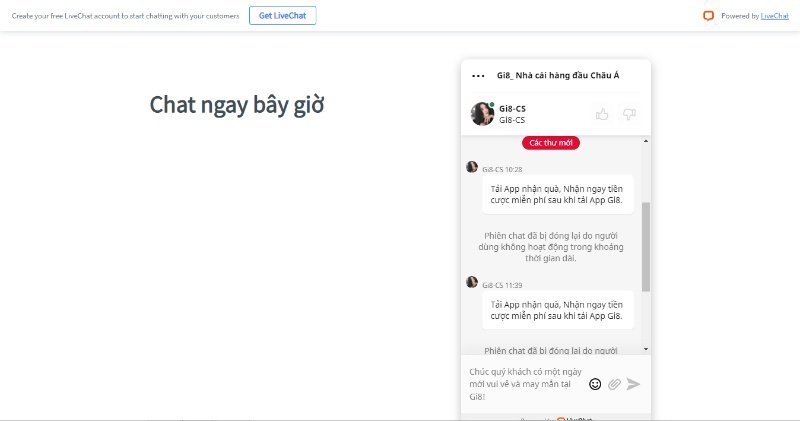Click agent avatar beside 10:28 message
This screenshot has height=421, width=800.
[472, 167]
